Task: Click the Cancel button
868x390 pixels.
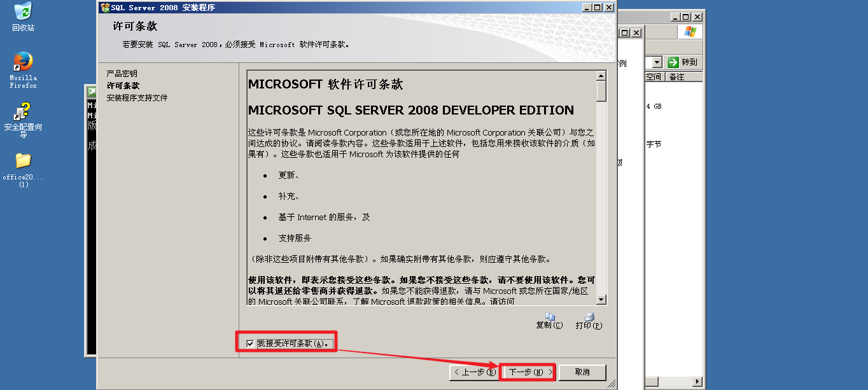Action: pos(582,372)
